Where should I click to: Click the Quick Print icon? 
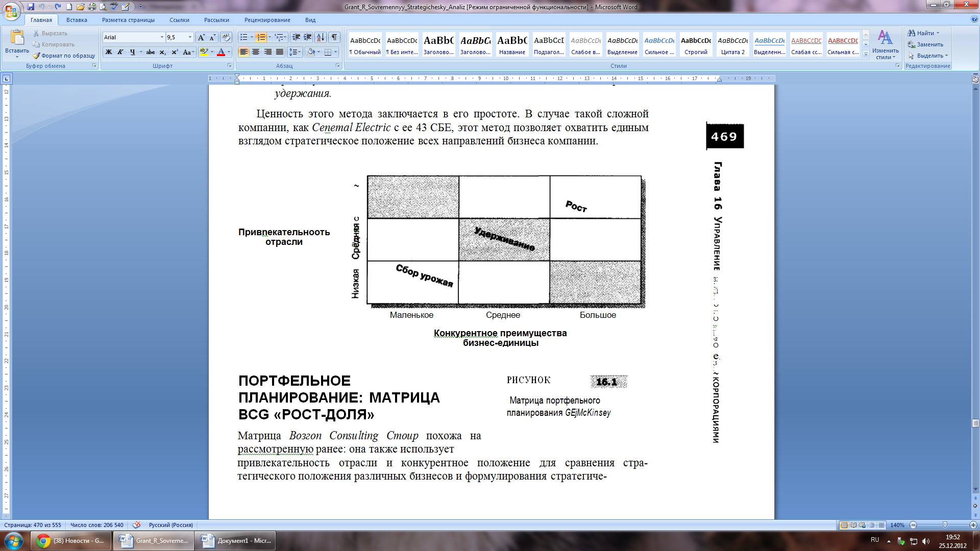(x=92, y=7)
